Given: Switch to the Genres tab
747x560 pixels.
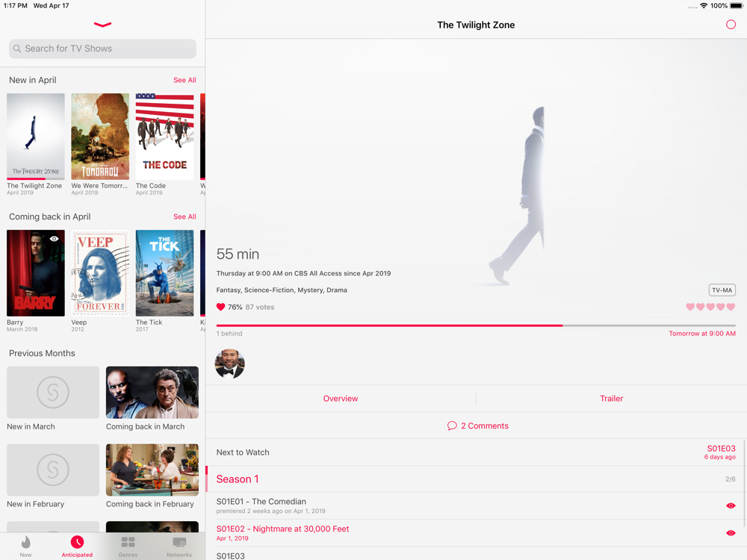Looking at the screenshot, I should (128, 547).
